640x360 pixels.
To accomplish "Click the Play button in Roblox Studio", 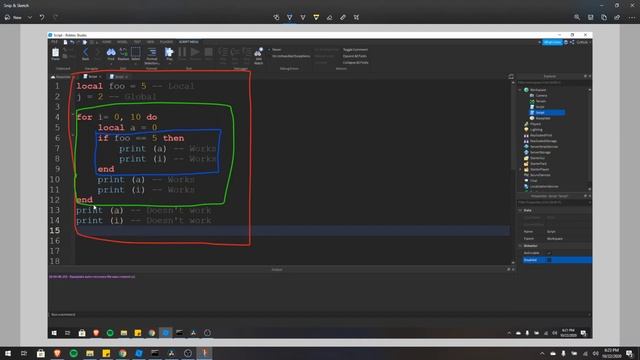I will point(169,53).
